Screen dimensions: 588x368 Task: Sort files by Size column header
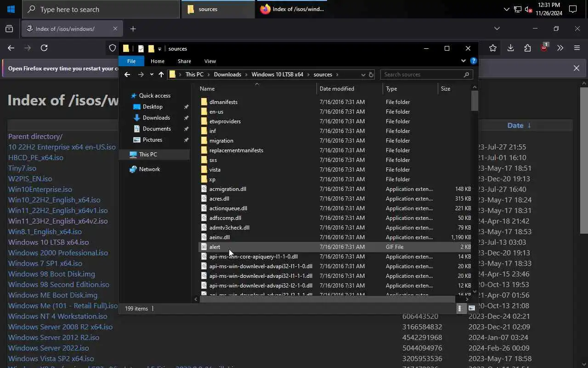[454, 89]
